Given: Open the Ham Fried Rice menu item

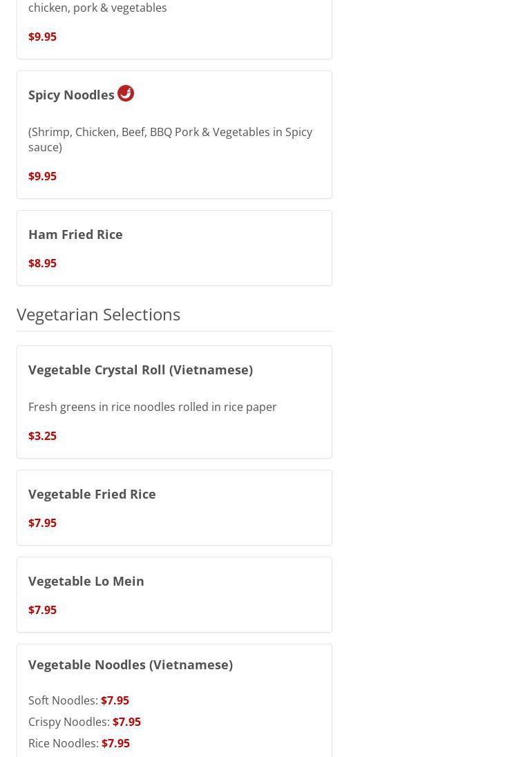Looking at the screenshot, I should tap(75, 234).
